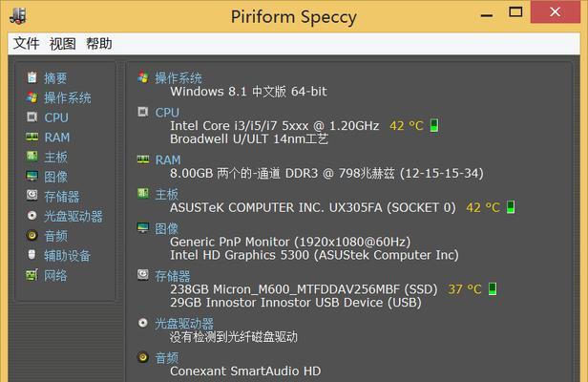This screenshot has height=382, width=588.
Task: Click the 238GB Micron_M600 SSD line
Action: click(304, 289)
